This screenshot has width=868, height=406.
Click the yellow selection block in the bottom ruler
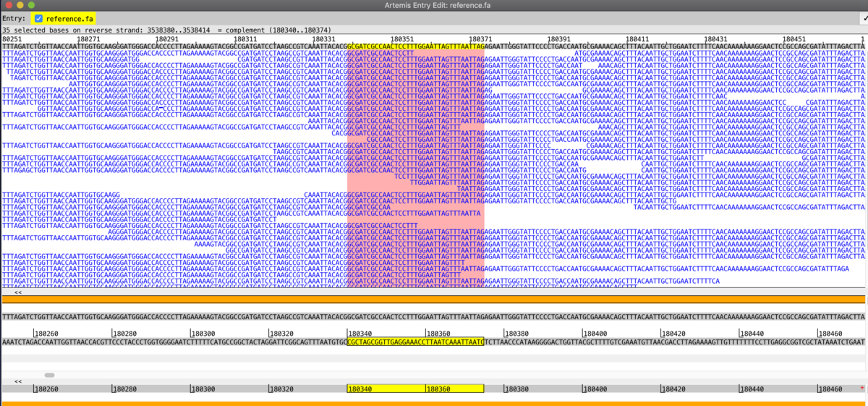coord(415,389)
